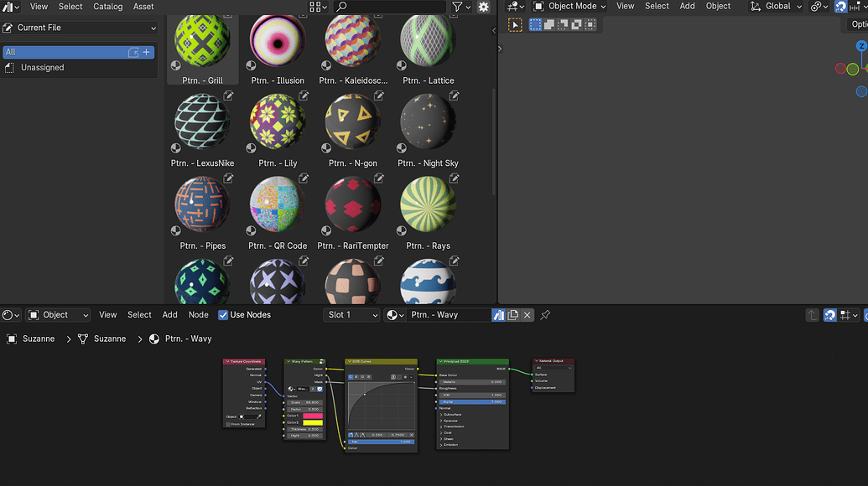Open shader type Object dropdown
Image resolution: width=868 pixels, height=486 pixels.
click(58, 315)
